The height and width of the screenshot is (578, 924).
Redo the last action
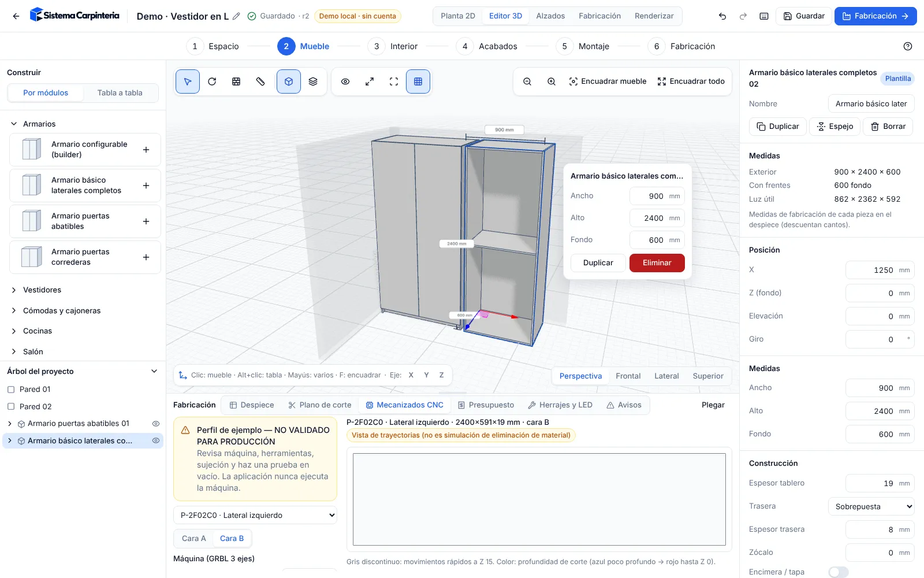[x=743, y=16]
